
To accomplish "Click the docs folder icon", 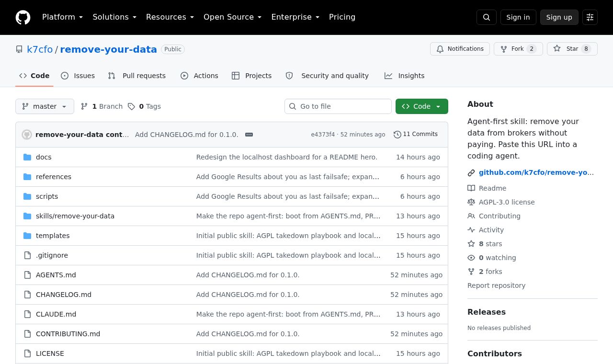I will [27, 157].
